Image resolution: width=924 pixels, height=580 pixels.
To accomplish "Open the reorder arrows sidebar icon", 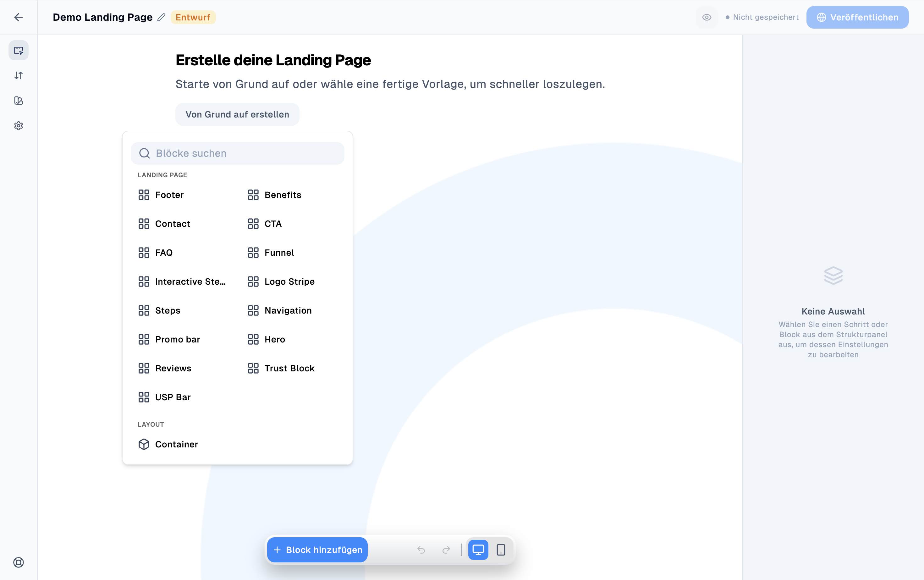I will pos(19,76).
